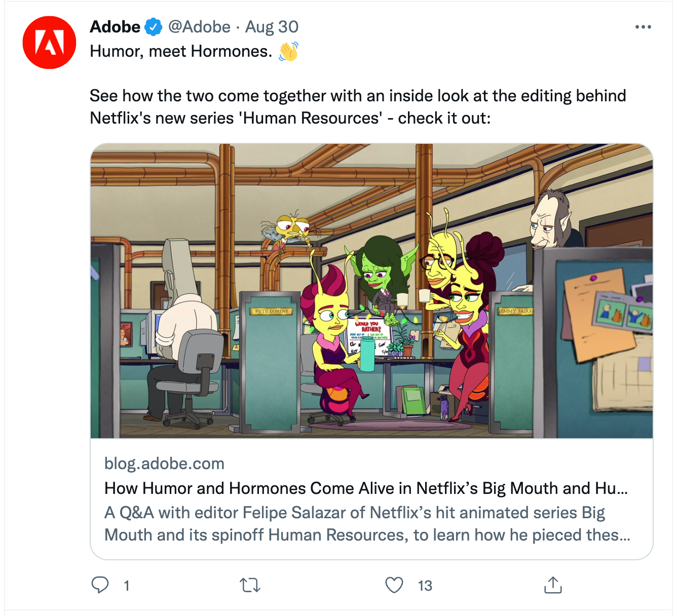Open the Human Resources cartoon preview image
This screenshot has height=616, width=677.
click(371, 291)
